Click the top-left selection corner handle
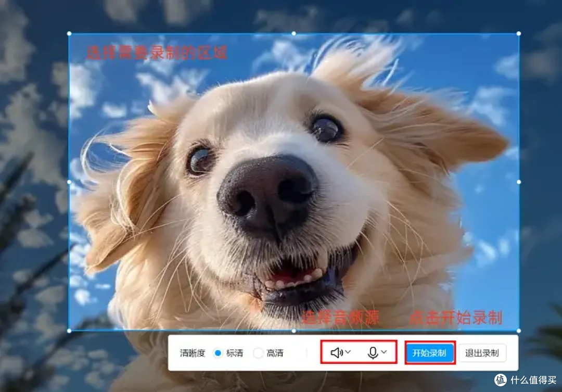Screen dimensions: 562x392 (69, 34)
